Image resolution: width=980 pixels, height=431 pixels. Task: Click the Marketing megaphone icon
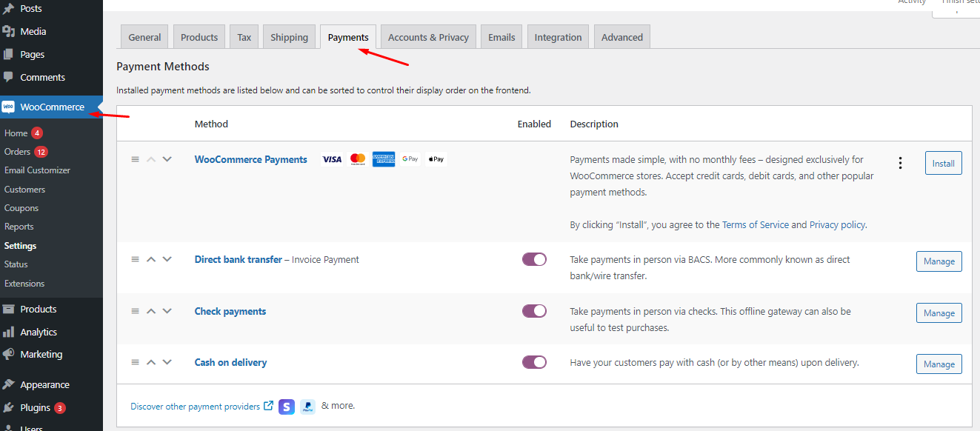pyautogui.click(x=8, y=354)
